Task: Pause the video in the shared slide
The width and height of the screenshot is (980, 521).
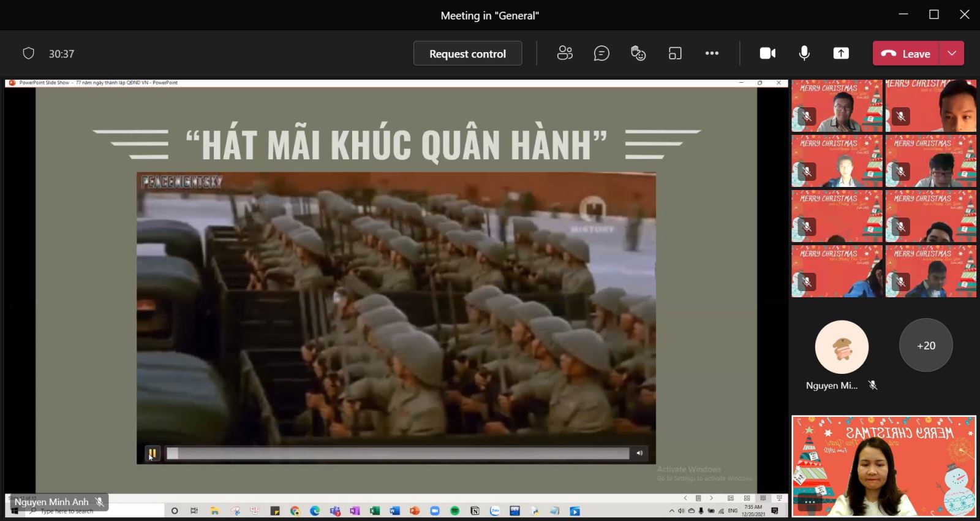Action: tap(152, 454)
